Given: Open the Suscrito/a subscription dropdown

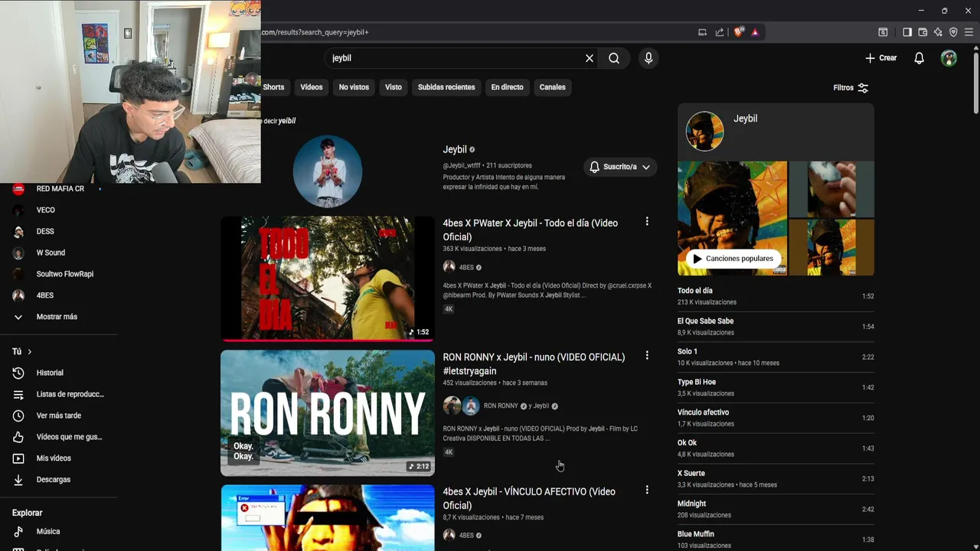Looking at the screenshot, I should pos(620,167).
